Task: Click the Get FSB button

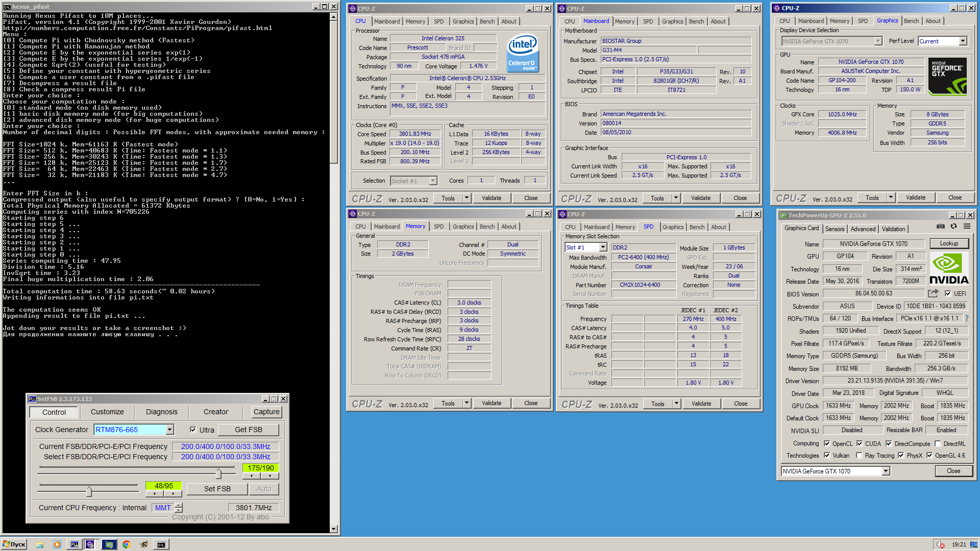Action: [x=249, y=430]
